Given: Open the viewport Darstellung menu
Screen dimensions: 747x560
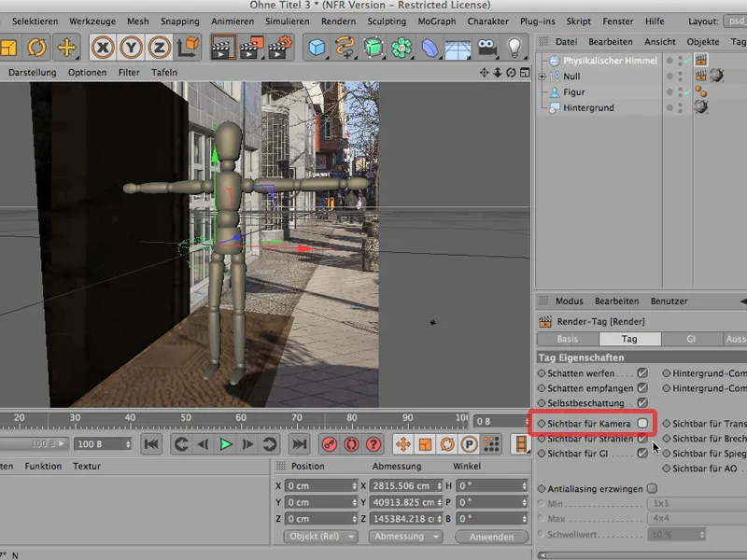Looking at the screenshot, I should 33,73.
